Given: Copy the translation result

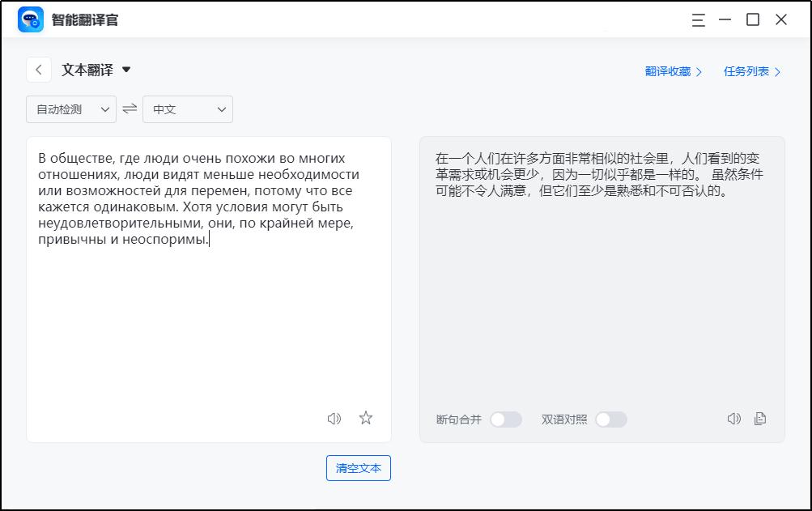Looking at the screenshot, I should [759, 419].
